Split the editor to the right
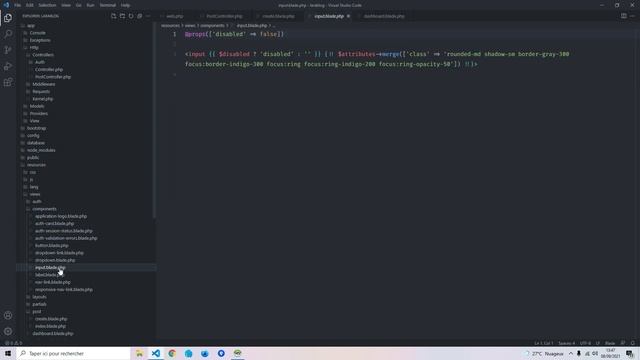The width and height of the screenshot is (640, 360). [x=623, y=16]
